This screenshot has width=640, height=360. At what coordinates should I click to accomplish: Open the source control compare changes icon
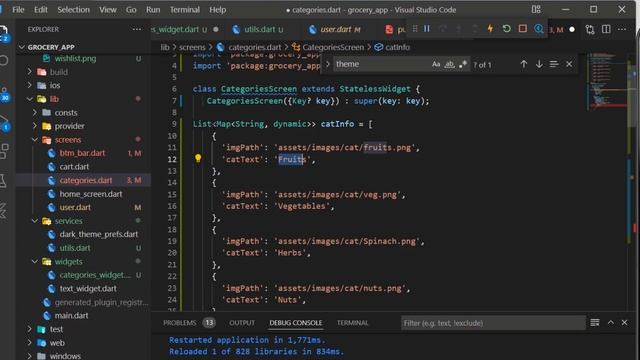coord(590,29)
